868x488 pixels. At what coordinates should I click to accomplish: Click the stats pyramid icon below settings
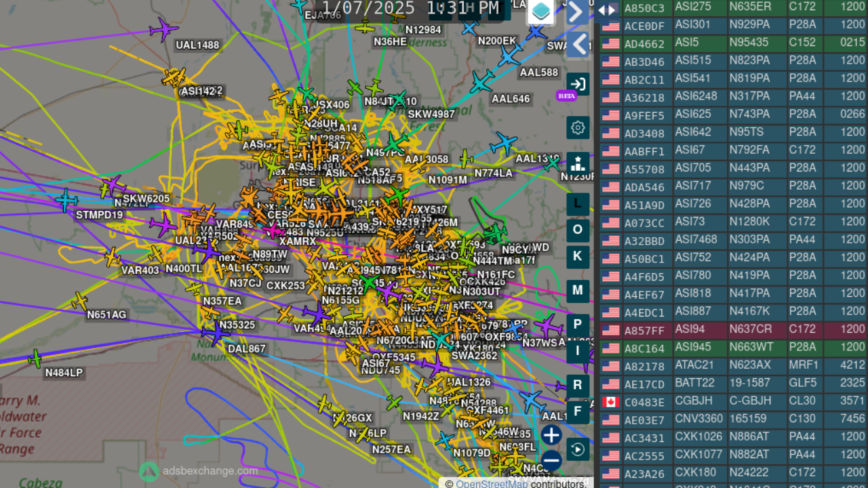coord(578,163)
